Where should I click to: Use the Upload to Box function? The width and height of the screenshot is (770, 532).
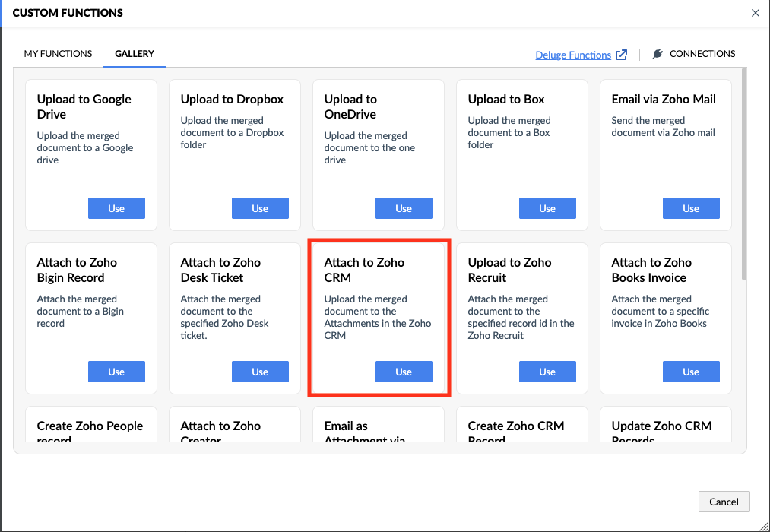pos(547,208)
